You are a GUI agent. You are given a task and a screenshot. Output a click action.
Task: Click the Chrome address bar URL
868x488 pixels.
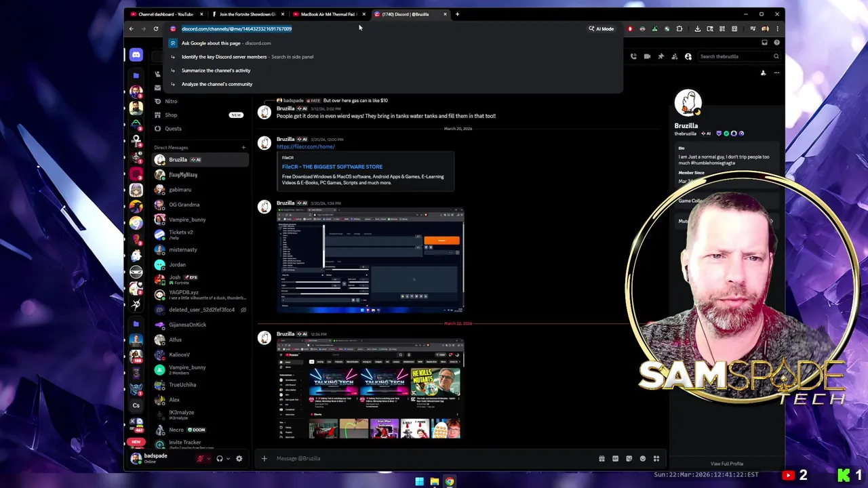(237, 28)
